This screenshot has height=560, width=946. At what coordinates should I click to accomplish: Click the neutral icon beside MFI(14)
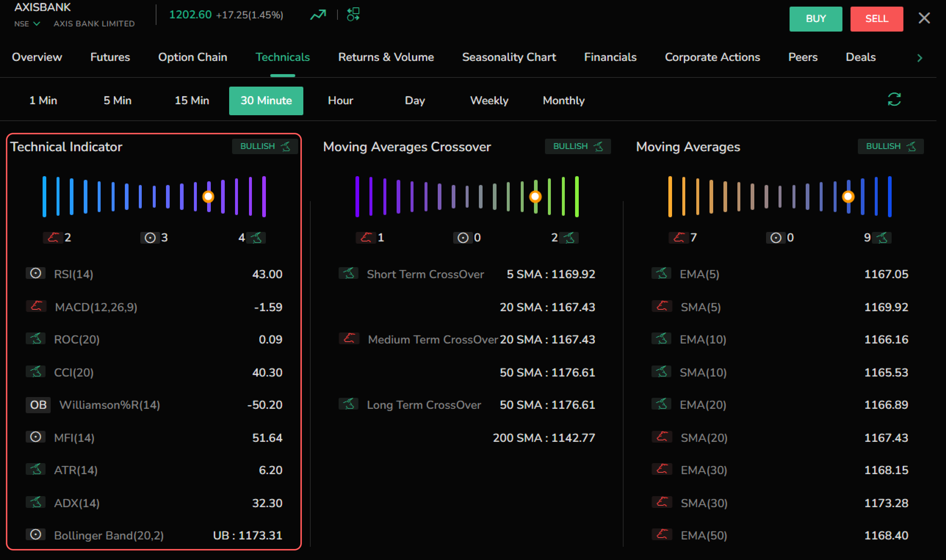(36, 437)
